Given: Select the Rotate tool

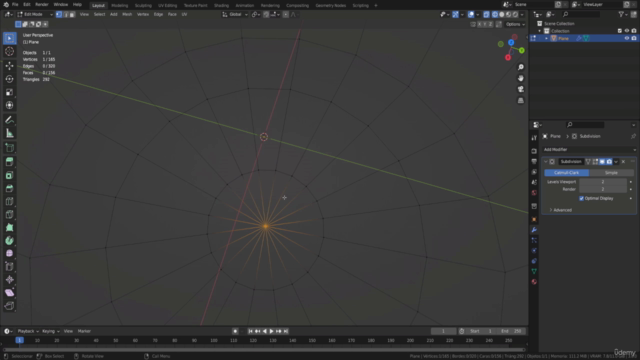Looking at the screenshot, I should [9, 79].
